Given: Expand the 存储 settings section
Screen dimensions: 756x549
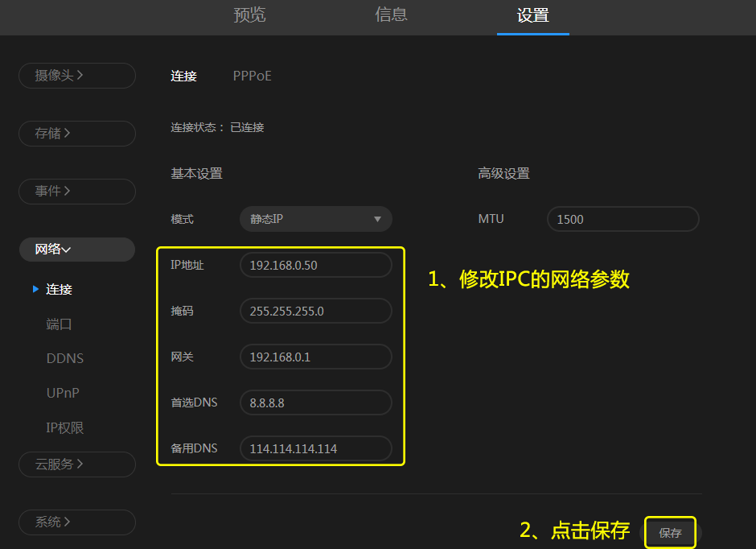Looking at the screenshot, I should 76,133.
